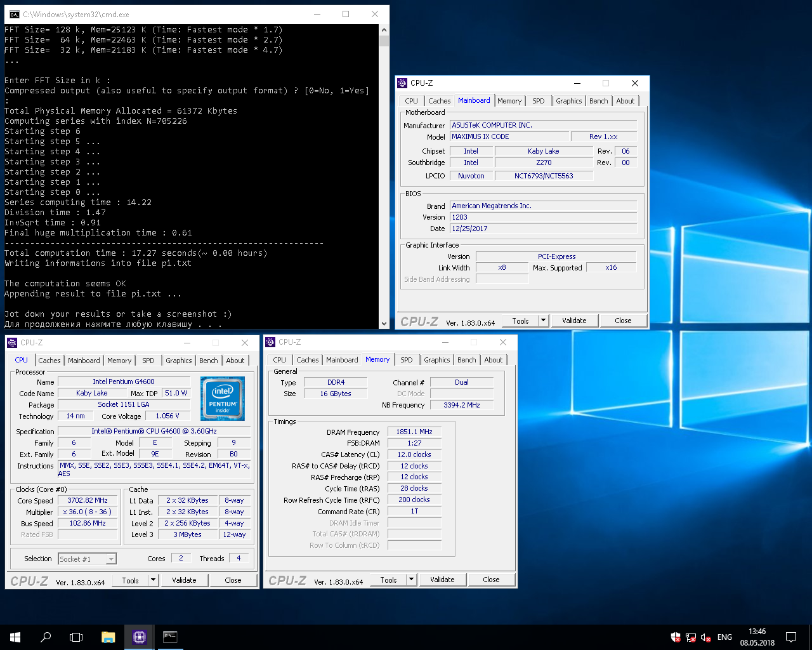Screen dimensions: 812x650
Task: Open the Socket #1 selection dropdown
Action: 87,559
